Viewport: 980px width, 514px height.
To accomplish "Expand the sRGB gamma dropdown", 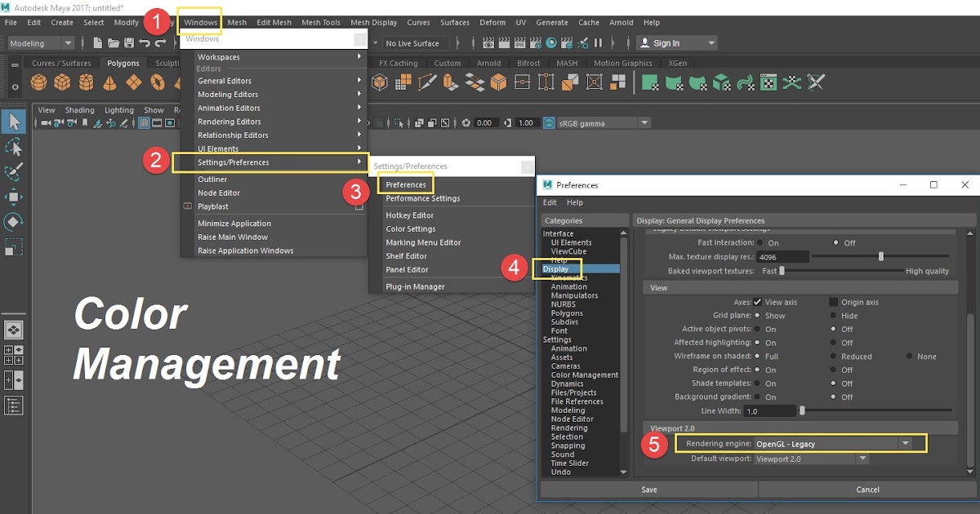I will (644, 122).
